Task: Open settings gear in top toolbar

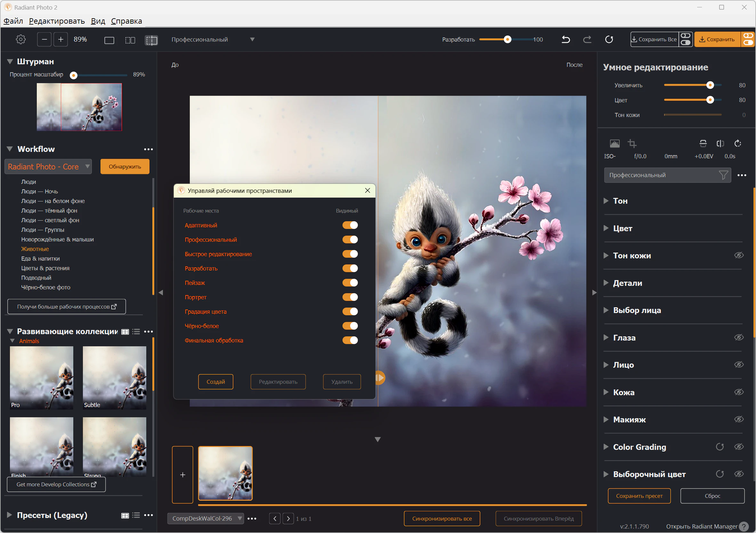Action: click(21, 39)
